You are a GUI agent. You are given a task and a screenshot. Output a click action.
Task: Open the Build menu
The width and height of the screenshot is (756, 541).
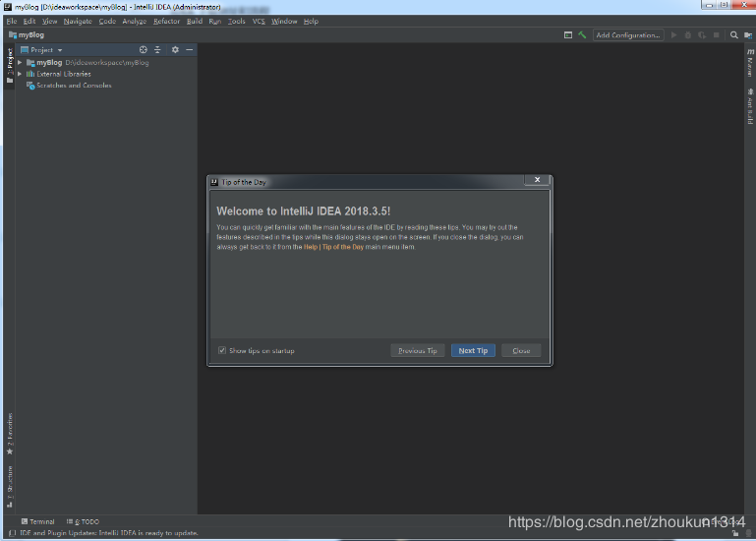(x=195, y=22)
